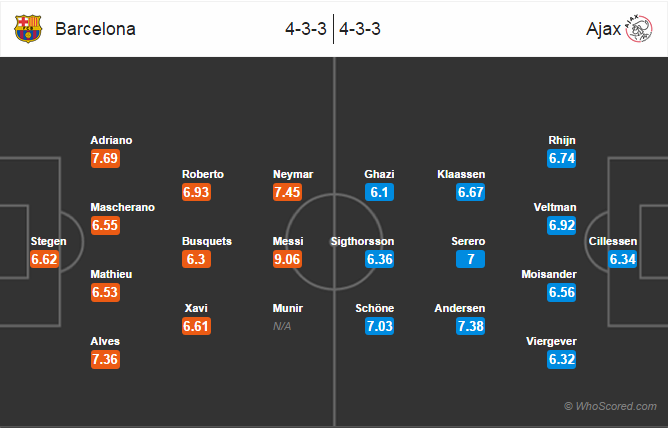The height and width of the screenshot is (428, 668).
Task: Click Barcelona's 4-3-3 formation label
Action: pyautogui.click(x=306, y=29)
